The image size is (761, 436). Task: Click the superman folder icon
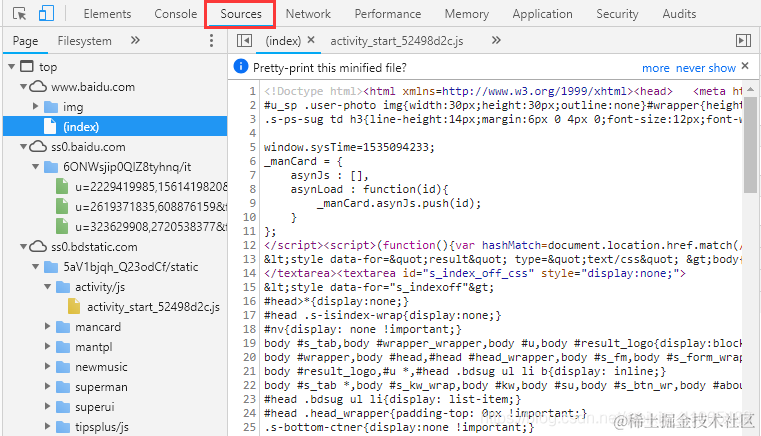63,387
